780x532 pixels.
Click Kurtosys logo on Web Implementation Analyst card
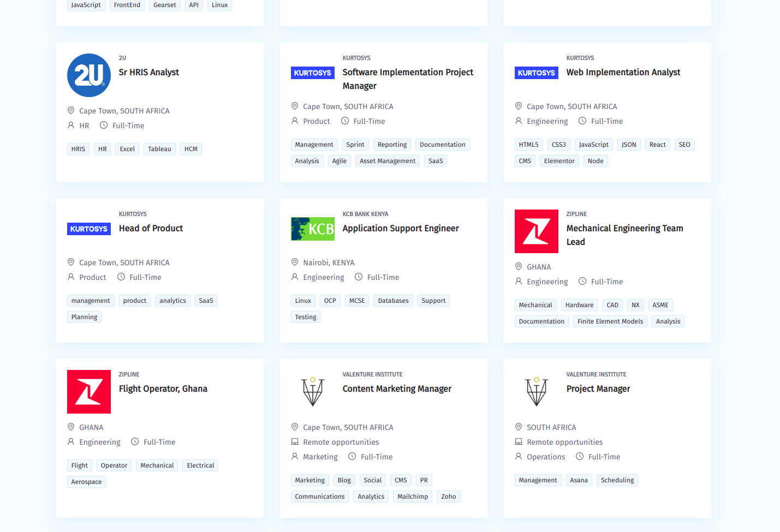[x=537, y=73]
